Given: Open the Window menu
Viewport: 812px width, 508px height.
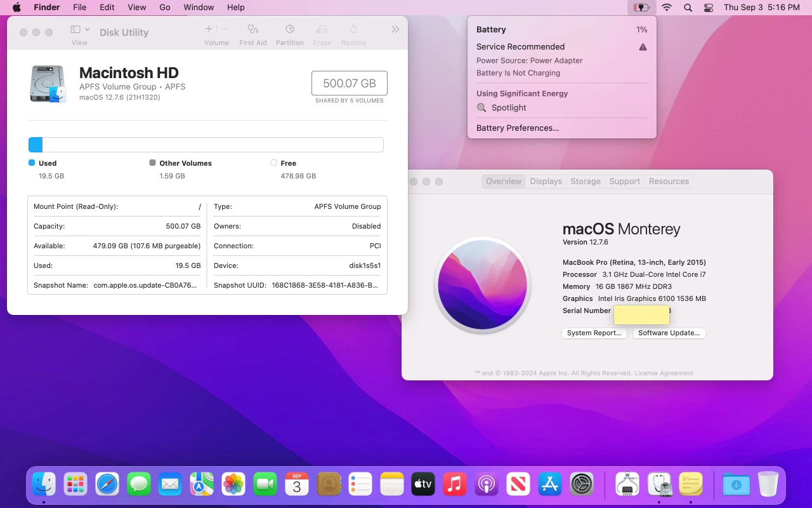Looking at the screenshot, I should (199, 8).
